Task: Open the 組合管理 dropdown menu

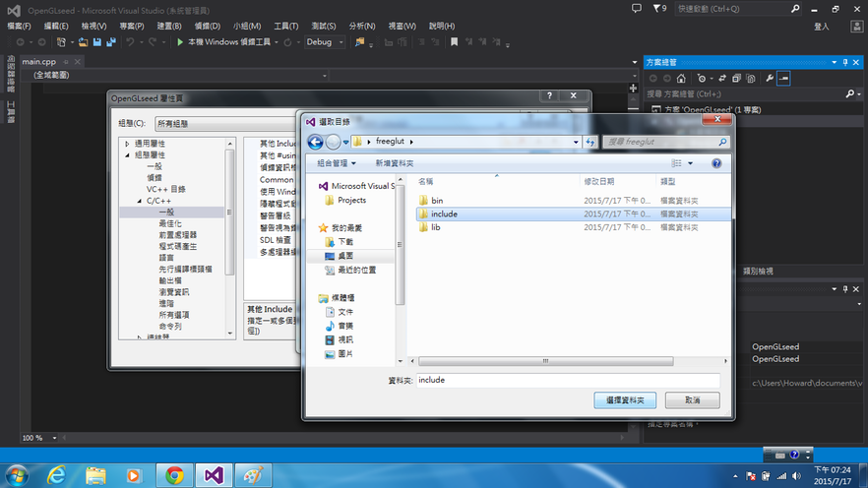Action: (x=337, y=163)
